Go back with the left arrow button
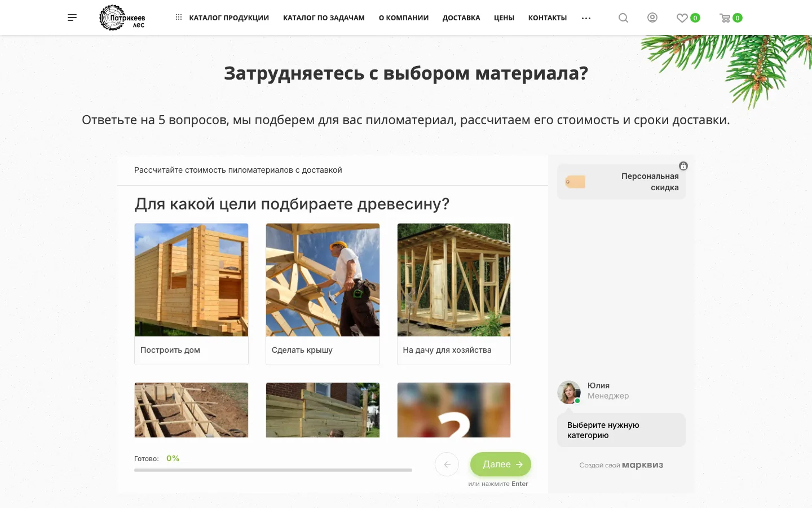This screenshot has height=508, width=812. pyautogui.click(x=447, y=465)
